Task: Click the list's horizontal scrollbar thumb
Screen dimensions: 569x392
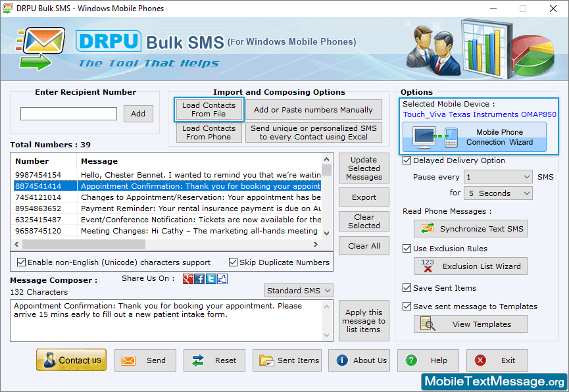Action: pos(84,245)
